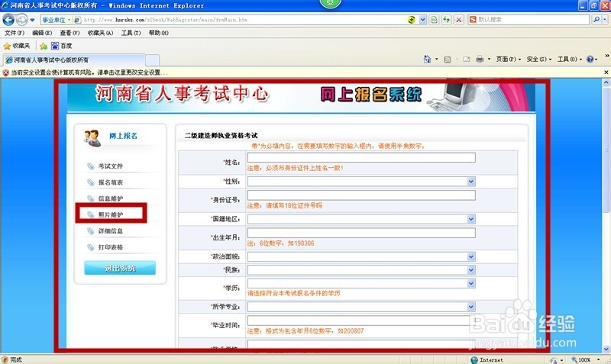Click the Read mail envelope icon

[467, 60]
